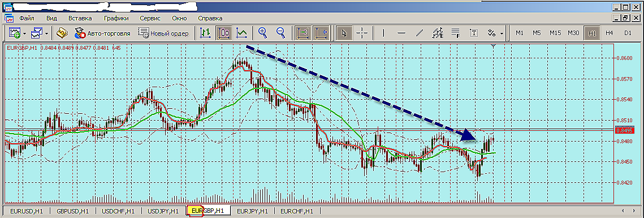Click the 0.8495 current price label
This screenshot has height=218, width=644.
tap(625, 130)
